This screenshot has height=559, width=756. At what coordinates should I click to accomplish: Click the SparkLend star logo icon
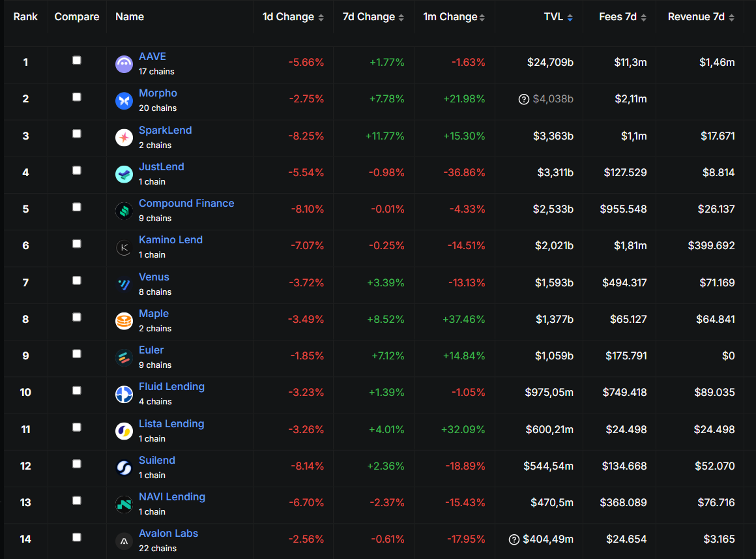coord(124,138)
